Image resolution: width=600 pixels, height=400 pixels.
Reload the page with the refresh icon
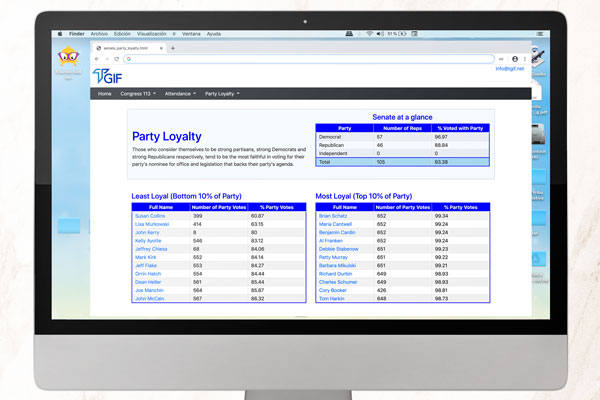click(x=116, y=59)
